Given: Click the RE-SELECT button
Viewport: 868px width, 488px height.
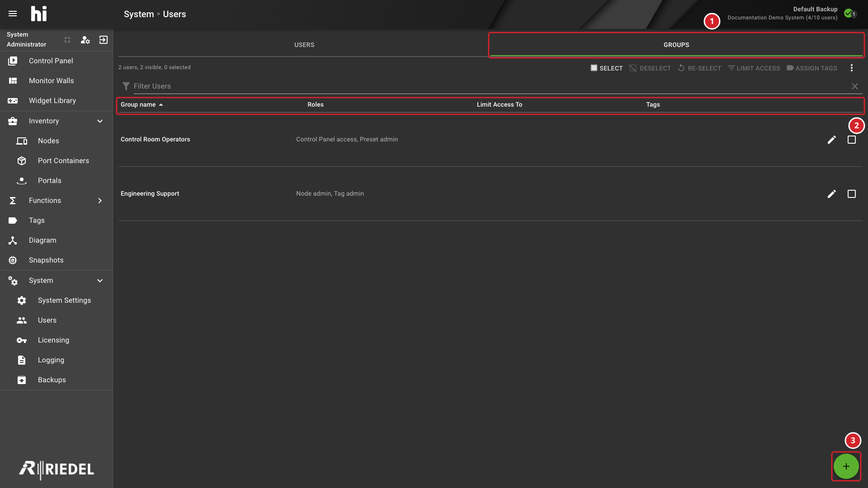Looking at the screenshot, I should point(699,68).
